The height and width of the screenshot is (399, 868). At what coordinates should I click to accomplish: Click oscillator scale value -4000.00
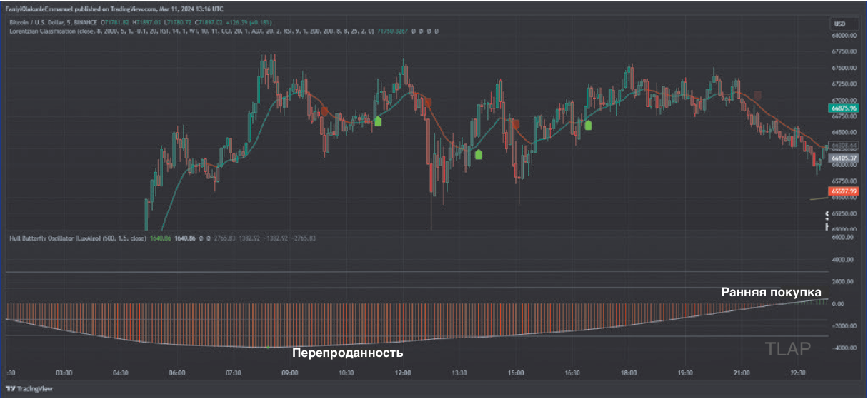click(x=844, y=348)
